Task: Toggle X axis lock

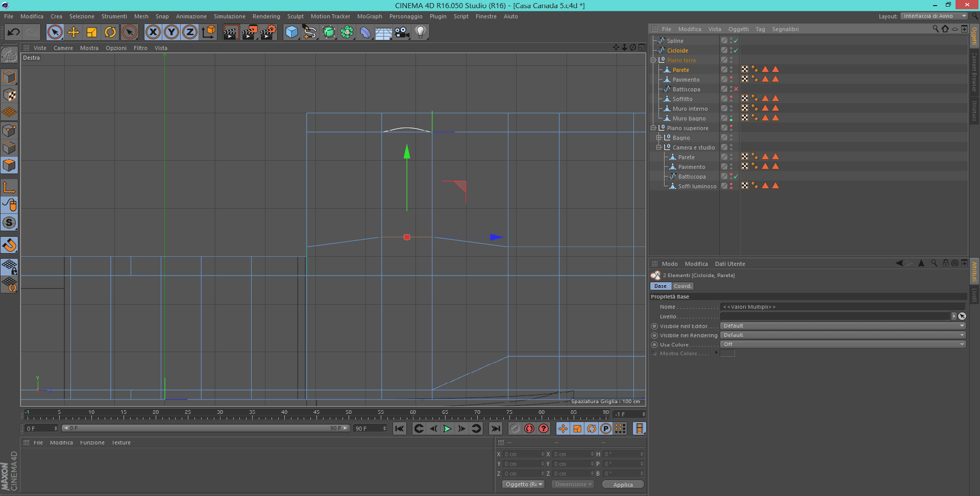Action: pos(153,32)
